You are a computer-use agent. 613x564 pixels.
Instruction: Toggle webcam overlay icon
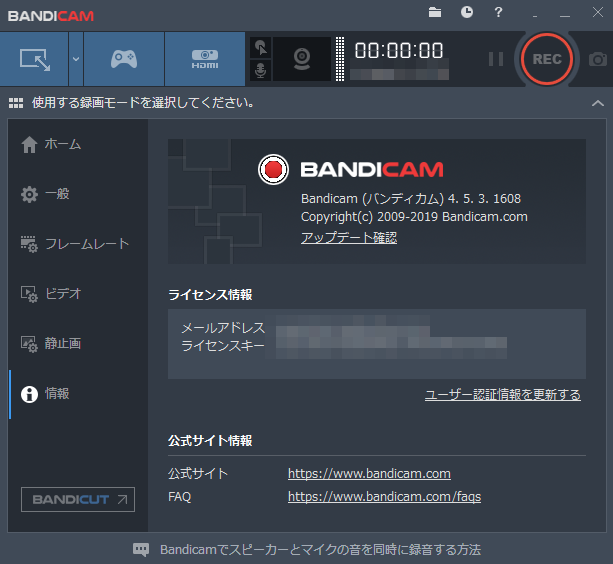(302, 59)
